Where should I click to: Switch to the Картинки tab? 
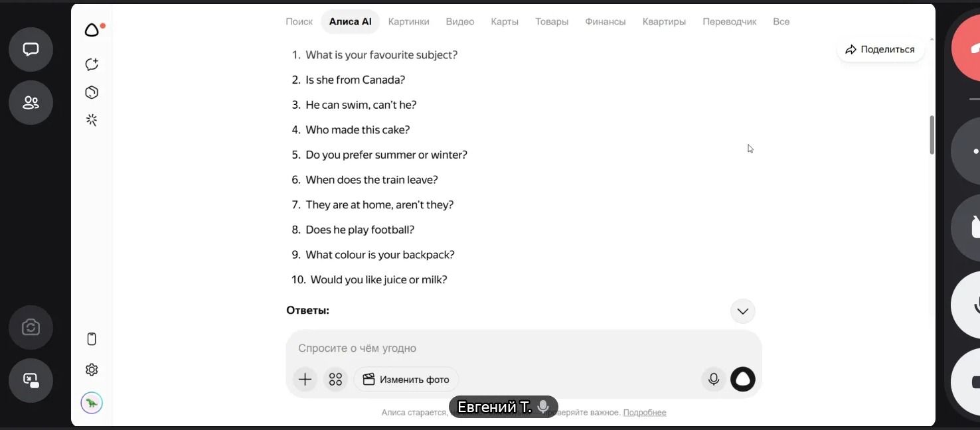click(409, 22)
